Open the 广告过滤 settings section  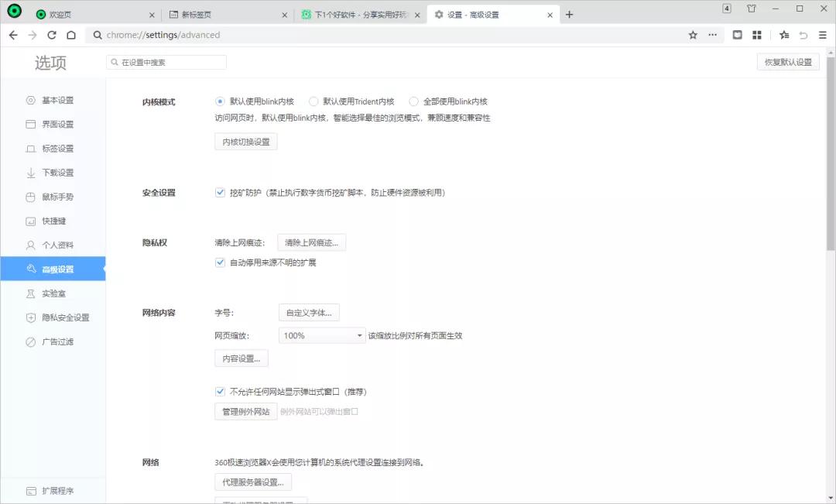(54, 341)
